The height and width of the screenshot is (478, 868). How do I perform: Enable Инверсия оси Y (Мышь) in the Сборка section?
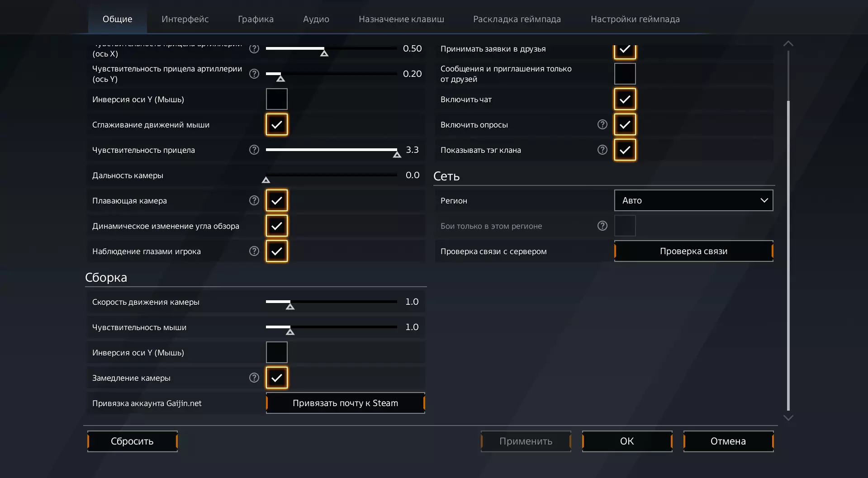277,352
